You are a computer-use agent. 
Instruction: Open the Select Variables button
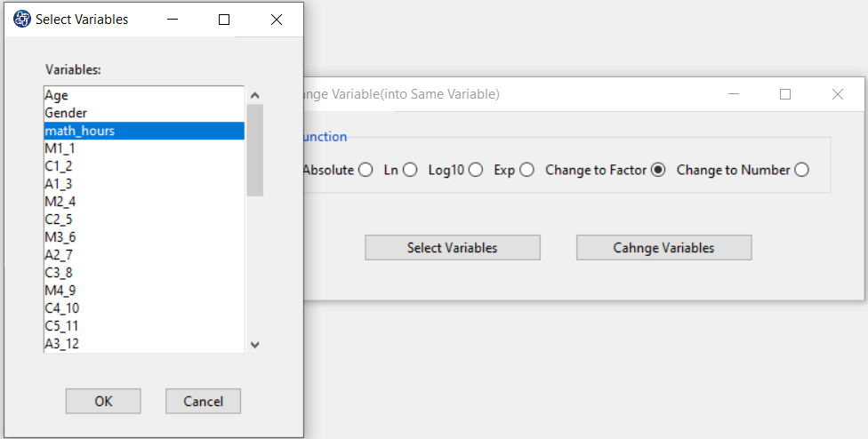[453, 248]
